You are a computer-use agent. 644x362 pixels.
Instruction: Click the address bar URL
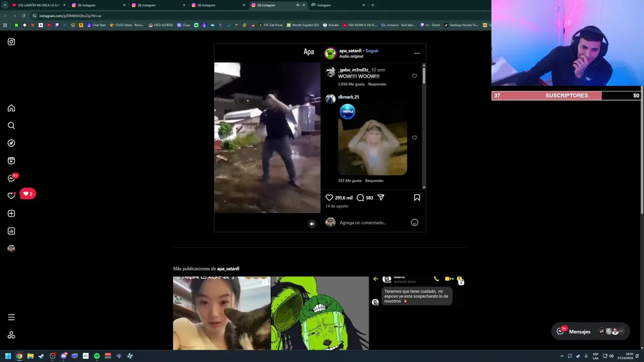tap(70, 16)
